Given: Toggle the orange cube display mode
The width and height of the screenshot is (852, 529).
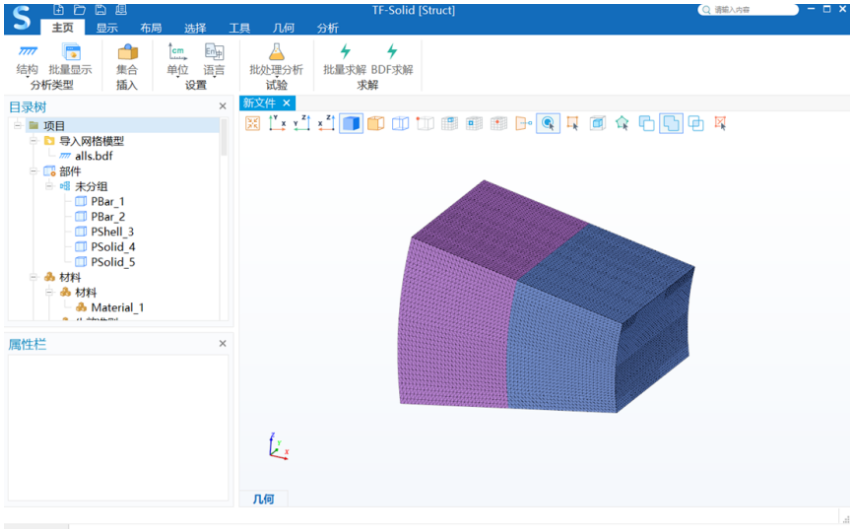Looking at the screenshot, I should tap(376, 123).
